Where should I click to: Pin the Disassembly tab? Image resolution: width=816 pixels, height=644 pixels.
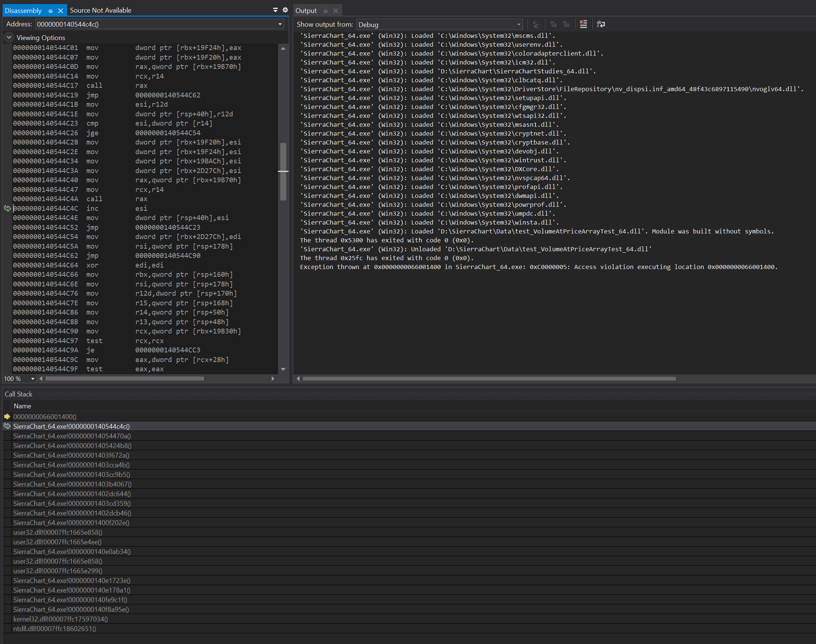click(x=50, y=11)
